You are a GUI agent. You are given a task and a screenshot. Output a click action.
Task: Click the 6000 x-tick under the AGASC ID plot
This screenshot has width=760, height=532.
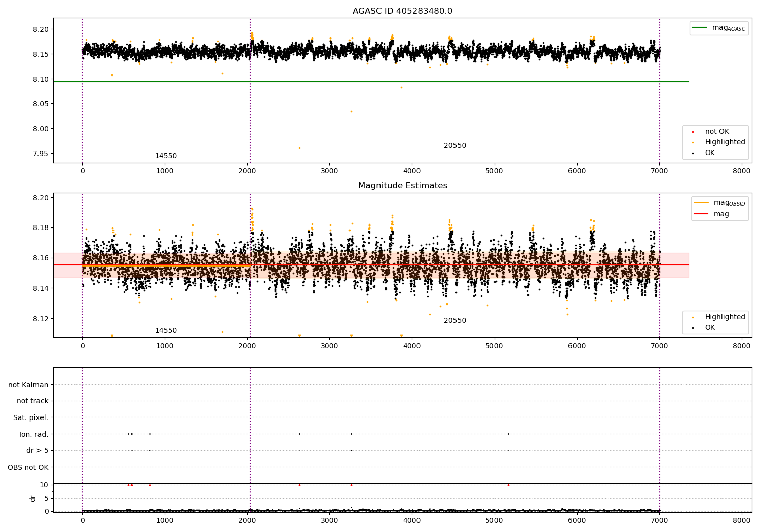pos(577,171)
